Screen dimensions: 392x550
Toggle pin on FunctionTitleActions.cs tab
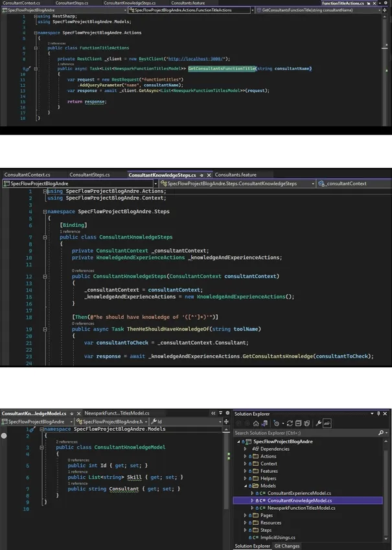(369, 3)
